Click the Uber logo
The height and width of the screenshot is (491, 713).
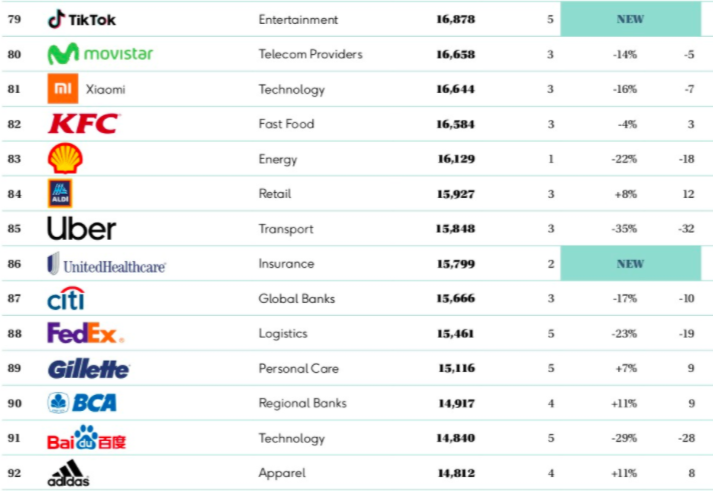[x=82, y=229]
